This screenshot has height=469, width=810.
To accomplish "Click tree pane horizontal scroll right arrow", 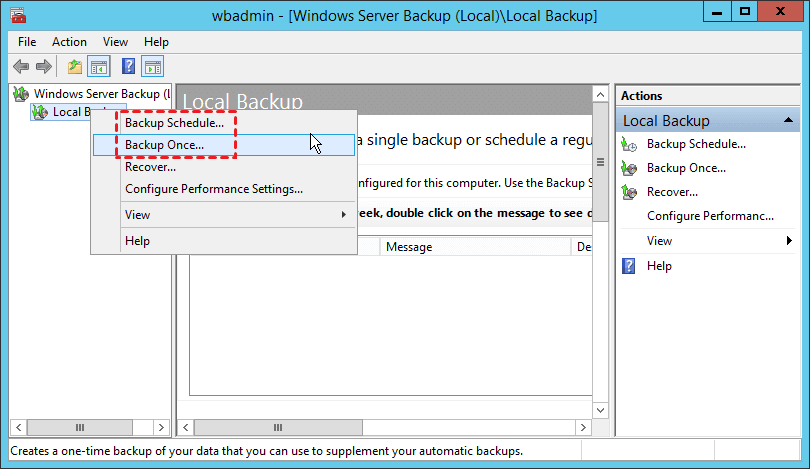I will coord(161,428).
